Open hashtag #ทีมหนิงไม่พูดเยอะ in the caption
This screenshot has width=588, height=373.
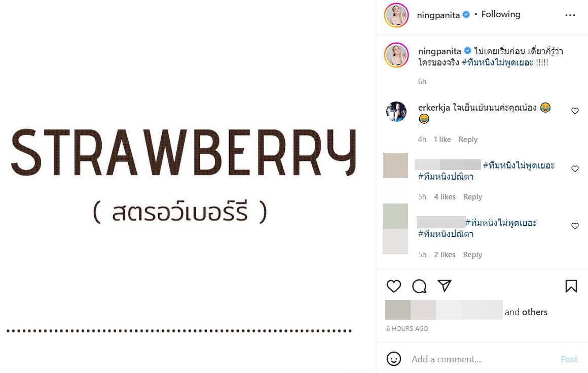(498, 62)
